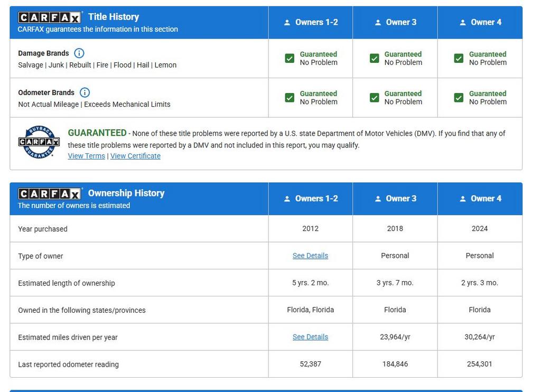Screen dimensions: 541x392
Task: Click ownership length '3 yrs. 7 mo.'
Action: (395, 283)
